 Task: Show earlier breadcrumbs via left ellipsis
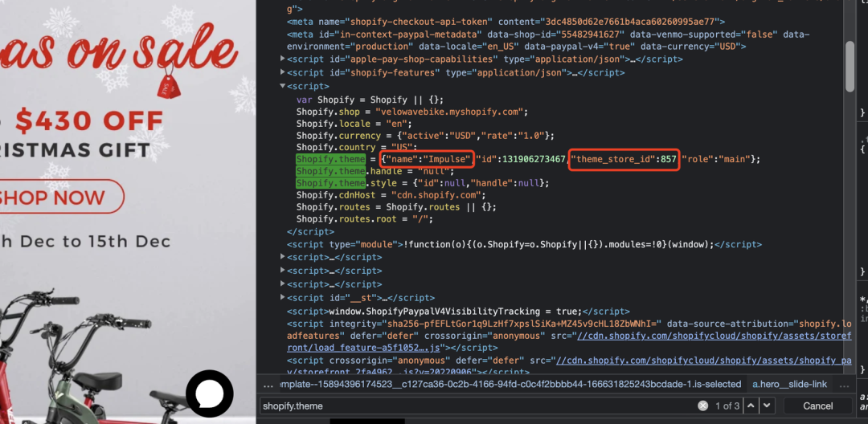(x=268, y=385)
